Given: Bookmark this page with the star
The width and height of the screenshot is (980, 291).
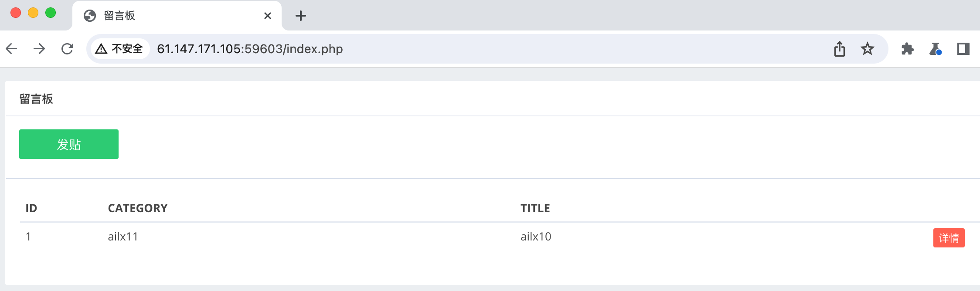Looking at the screenshot, I should [x=867, y=49].
